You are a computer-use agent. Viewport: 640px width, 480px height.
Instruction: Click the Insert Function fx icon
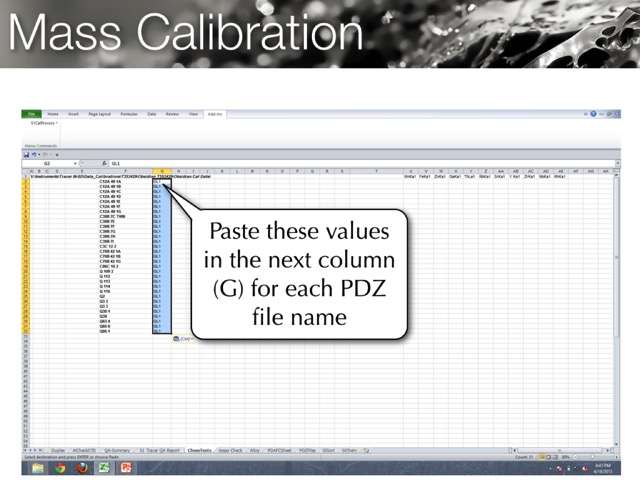[104, 162]
